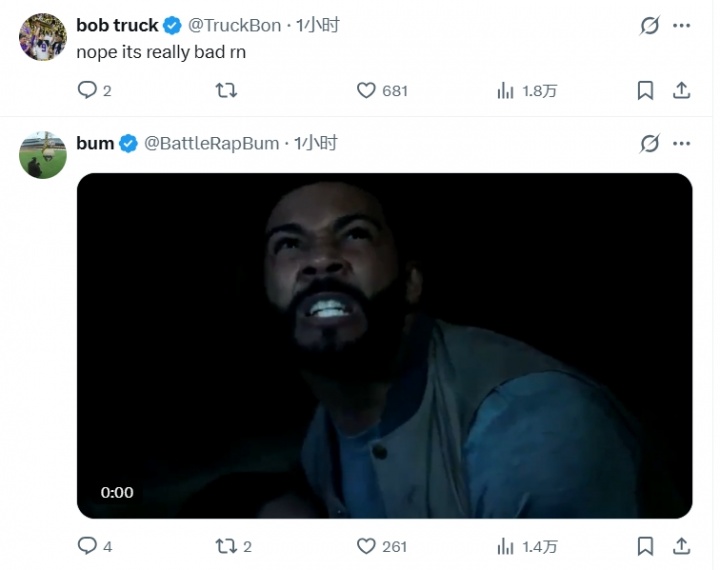Open bum's stadium profile avatar

tap(43, 155)
